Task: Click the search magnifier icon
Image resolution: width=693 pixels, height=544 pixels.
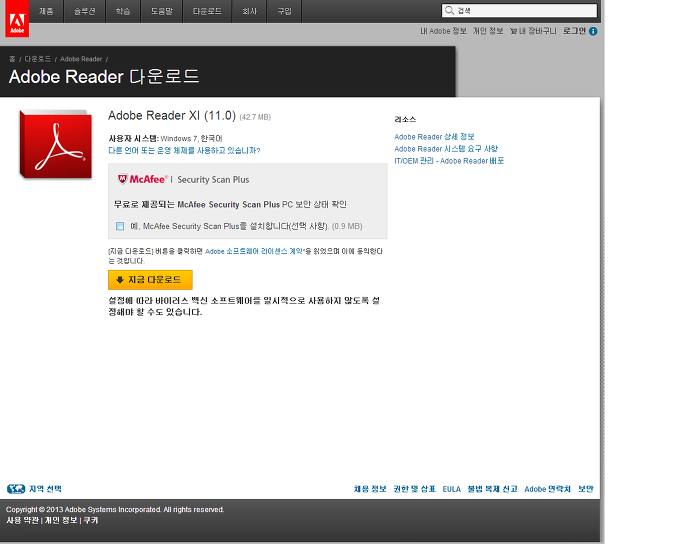Action: click(449, 10)
